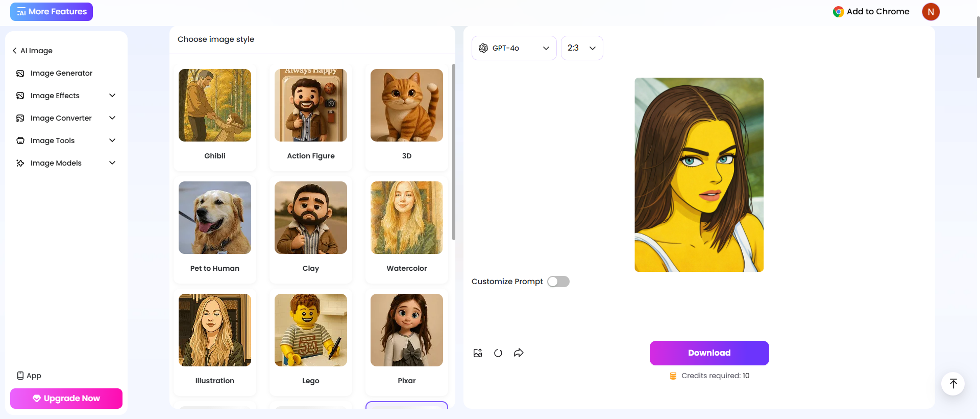Click the More Features button
Screen dimensions: 980x419
coord(52,12)
